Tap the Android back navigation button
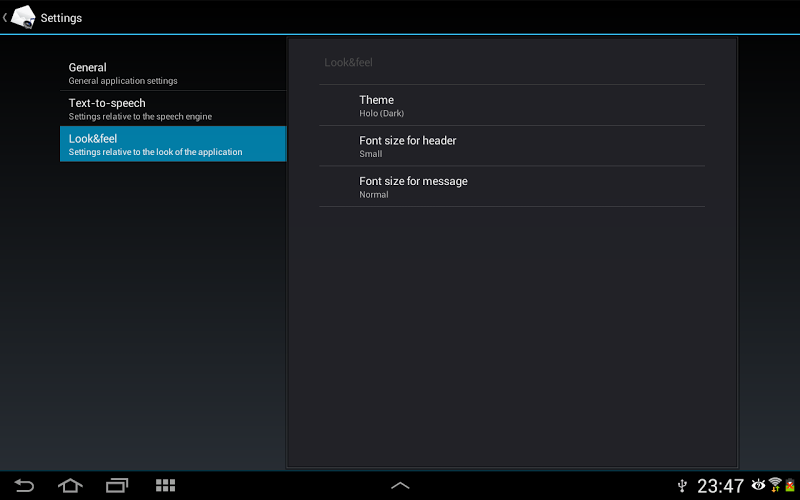 24,485
